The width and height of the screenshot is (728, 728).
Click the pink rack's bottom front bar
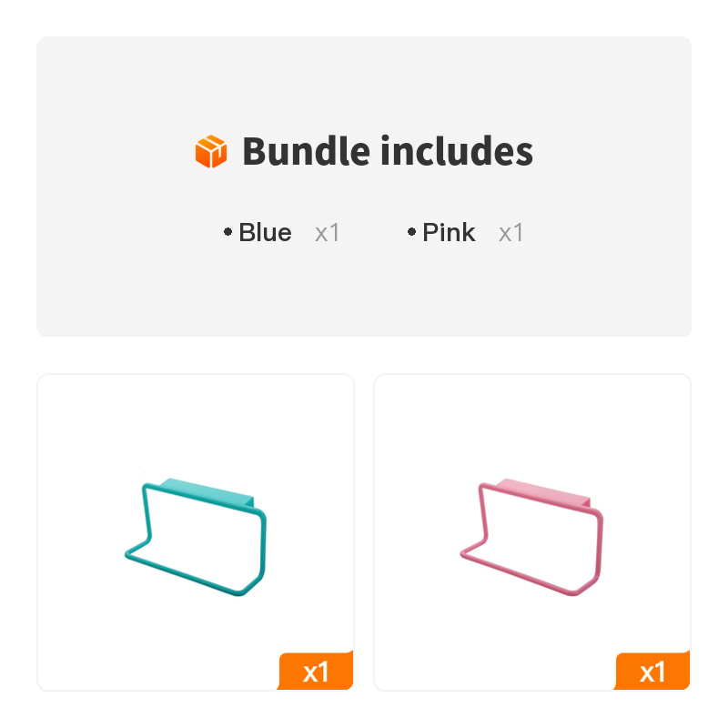point(519,574)
